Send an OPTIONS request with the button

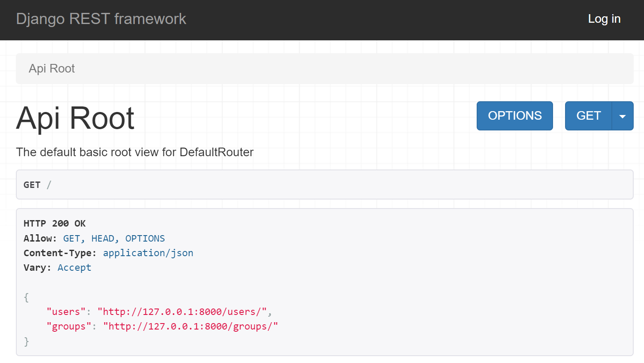[x=515, y=116]
